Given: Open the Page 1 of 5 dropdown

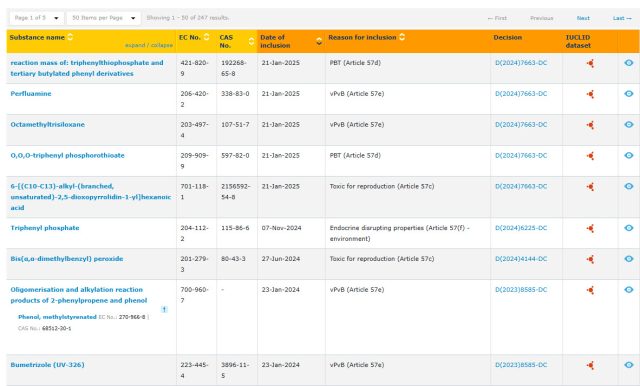Looking at the screenshot, I should click(x=37, y=18).
